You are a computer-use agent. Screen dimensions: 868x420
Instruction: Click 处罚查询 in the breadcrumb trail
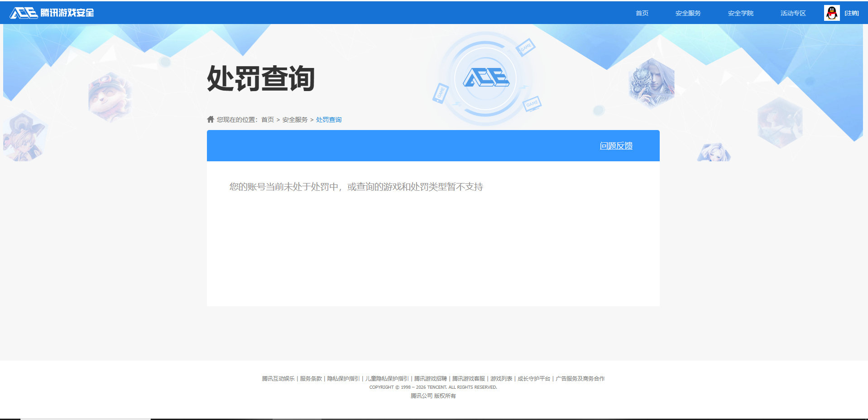tap(328, 119)
